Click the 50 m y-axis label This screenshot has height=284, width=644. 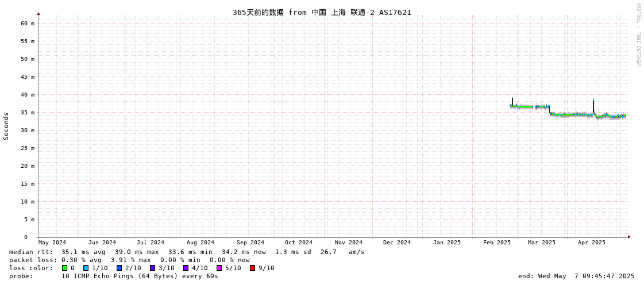pyautogui.click(x=28, y=59)
